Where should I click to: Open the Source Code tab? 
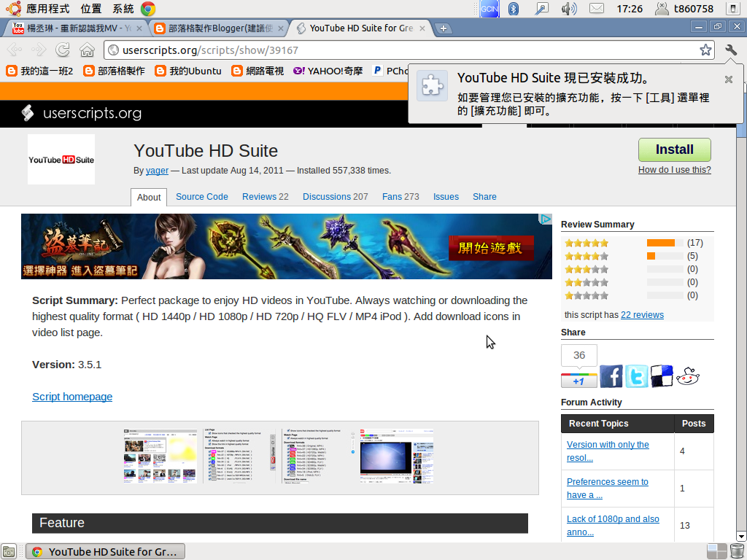(x=201, y=197)
